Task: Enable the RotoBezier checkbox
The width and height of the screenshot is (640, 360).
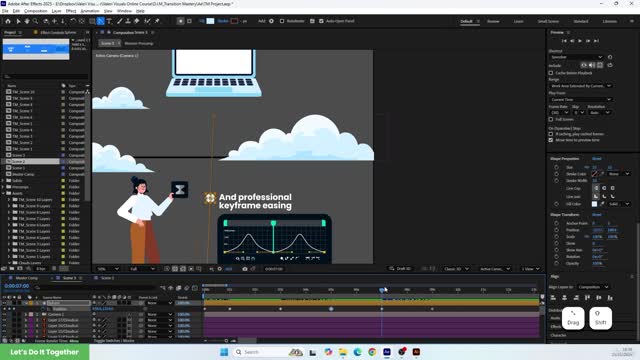Action: [x=282, y=21]
